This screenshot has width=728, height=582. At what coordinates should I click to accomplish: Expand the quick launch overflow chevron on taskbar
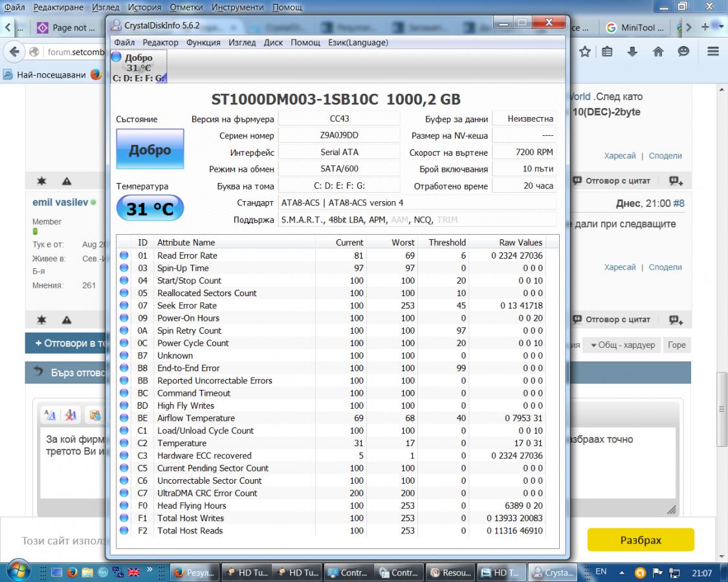point(149,569)
